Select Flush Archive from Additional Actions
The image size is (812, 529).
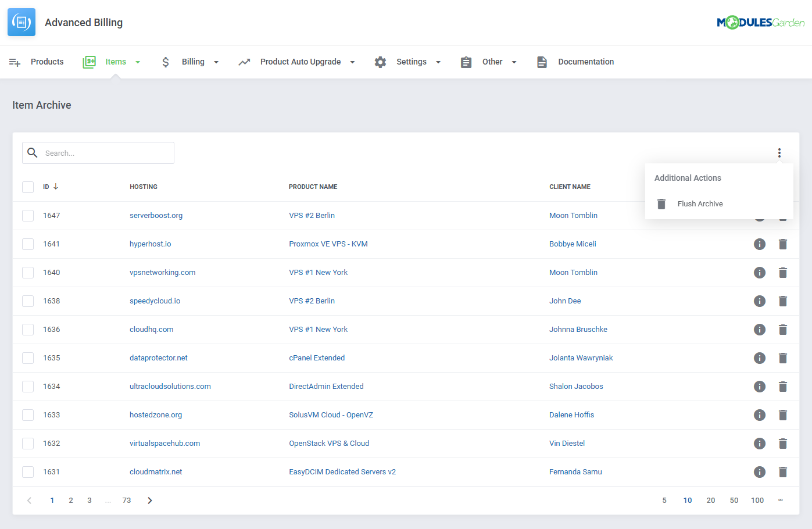tap(700, 203)
